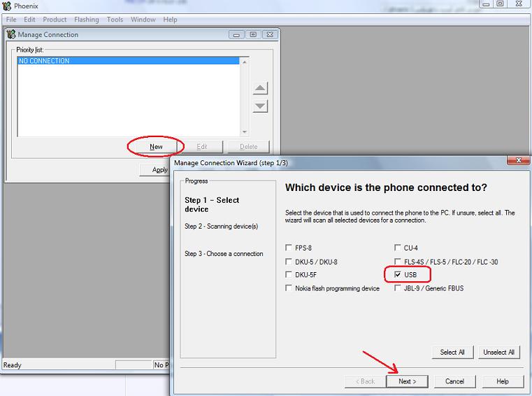Uncheck the USB checkbox
This screenshot has height=396, width=532.
(398, 274)
